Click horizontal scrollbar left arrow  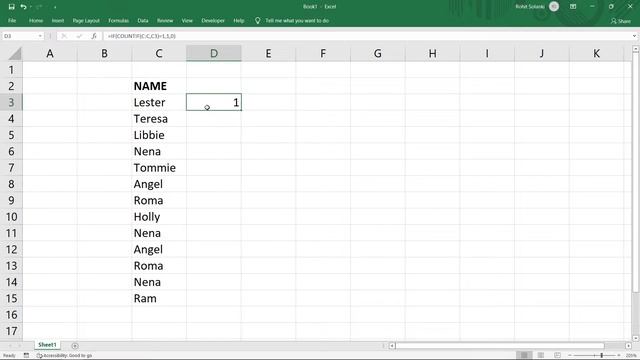coord(392,346)
